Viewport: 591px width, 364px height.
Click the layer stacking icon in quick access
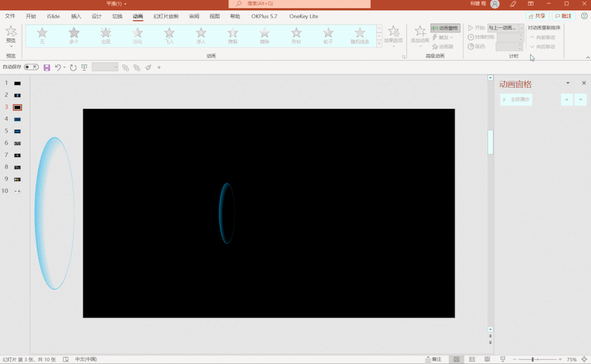pyautogui.click(x=137, y=67)
